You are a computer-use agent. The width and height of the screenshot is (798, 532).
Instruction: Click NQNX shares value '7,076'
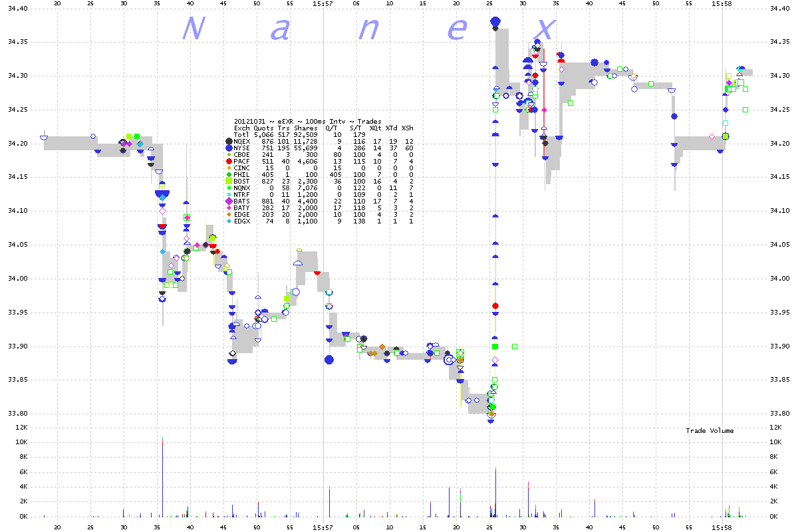(307, 188)
